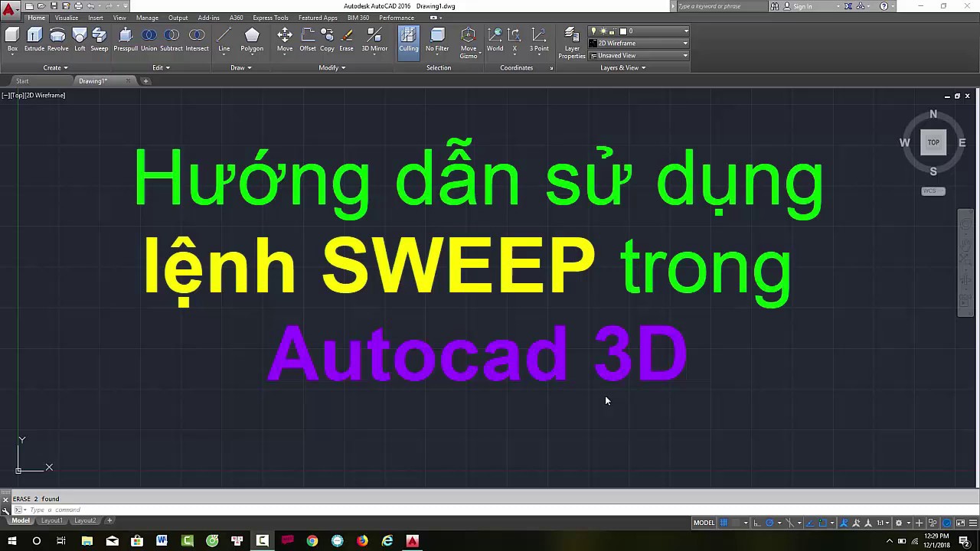This screenshot has width=980, height=551.
Task: Toggle object snap tracking
Action: coord(812,523)
